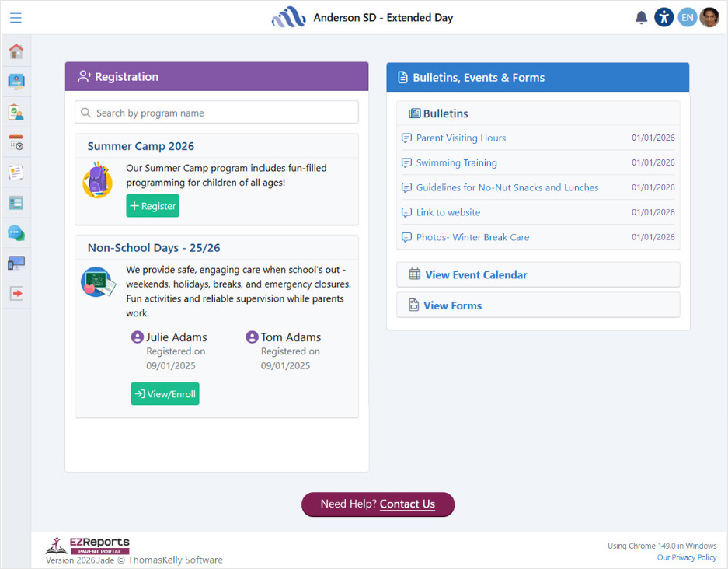Open Guidelines for No-Nut Snacks and Lunches

(x=507, y=187)
